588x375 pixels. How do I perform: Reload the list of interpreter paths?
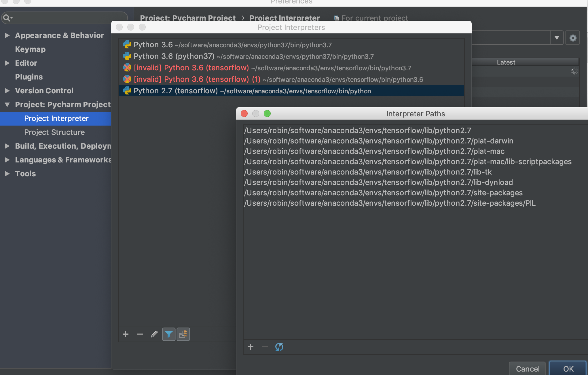(279, 347)
